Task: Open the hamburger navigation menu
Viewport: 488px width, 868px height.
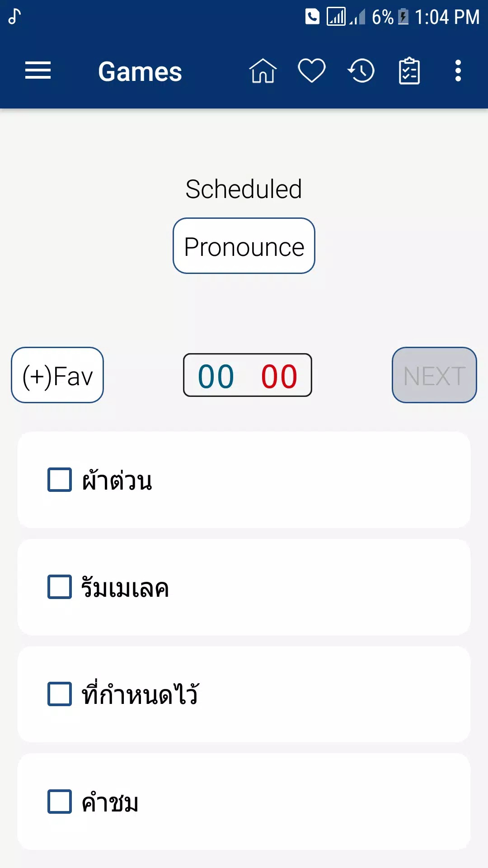Action: 38,71
